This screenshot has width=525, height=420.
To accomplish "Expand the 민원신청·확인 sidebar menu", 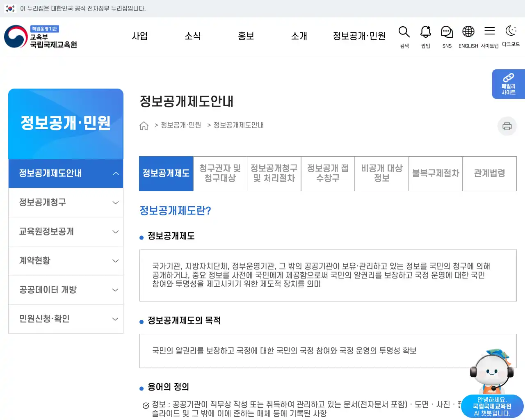I will pyautogui.click(x=66, y=319).
